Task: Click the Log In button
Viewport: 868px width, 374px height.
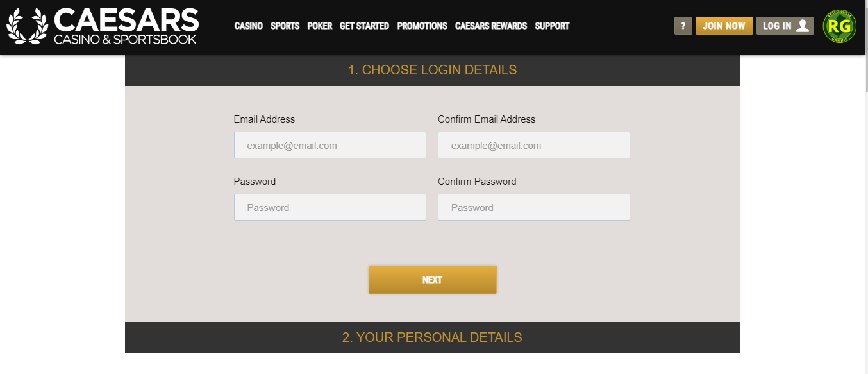Action: click(785, 26)
